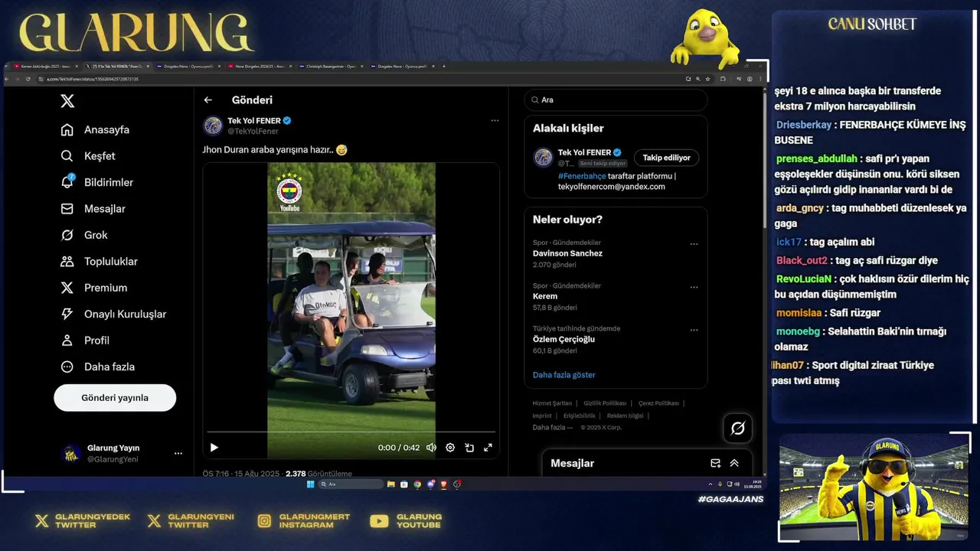Open Tek Yol FENER in Alakalı kişiler

pyautogui.click(x=586, y=152)
